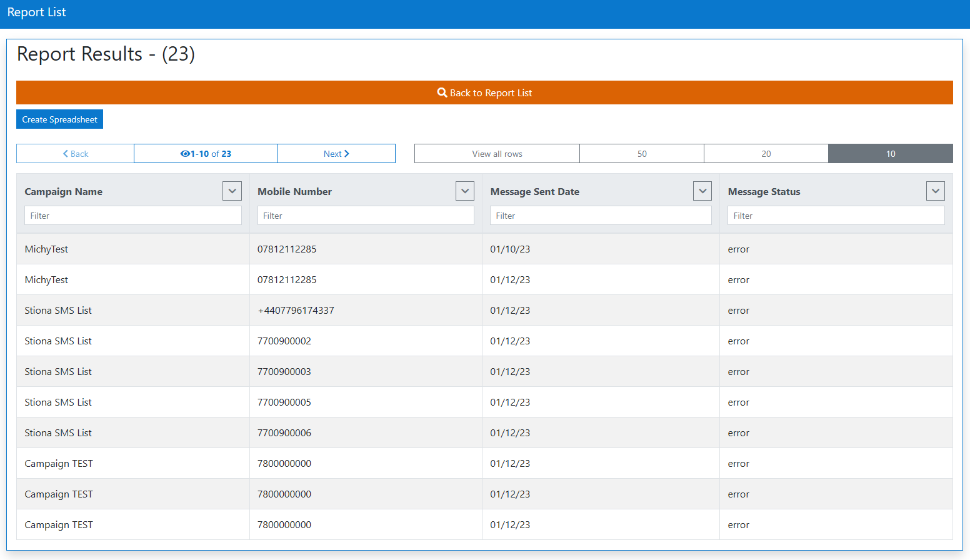Click error status in 7700900003 row
This screenshot has height=560, width=970.
click(x=738, y=372)
